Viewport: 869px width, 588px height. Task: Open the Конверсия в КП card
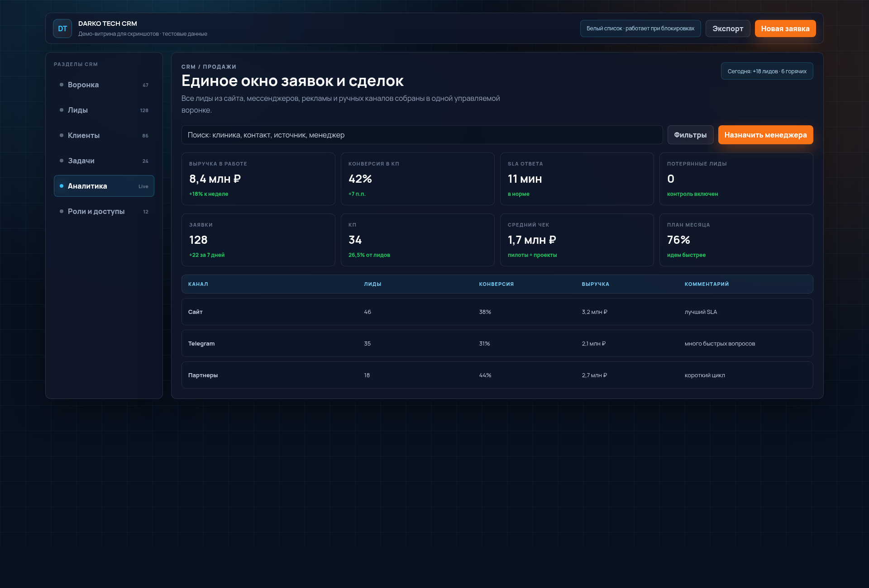coord(418,179)
